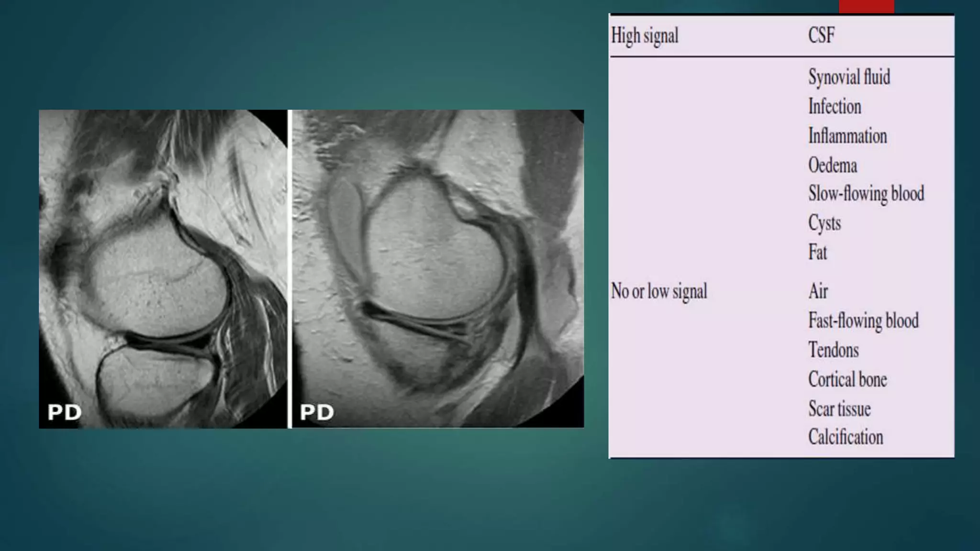This screenshot has height=551, width=980.
Task: Click the 'No or low signal' heading
Action: coord(659,291)
